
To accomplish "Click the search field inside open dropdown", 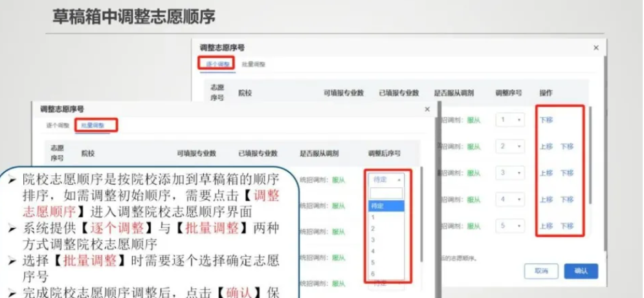I will pyautogui.click(x=387, y=193).
